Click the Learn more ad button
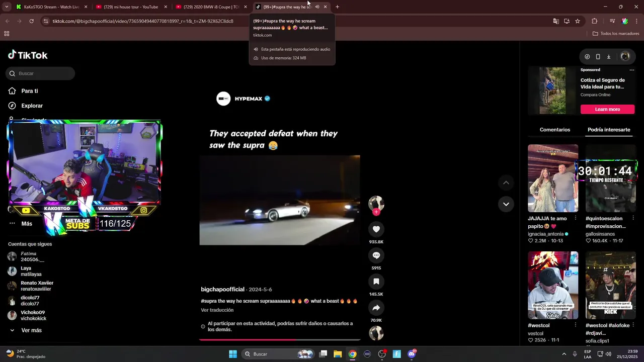This screenshot has width=644, height=362. pos(607,109)
